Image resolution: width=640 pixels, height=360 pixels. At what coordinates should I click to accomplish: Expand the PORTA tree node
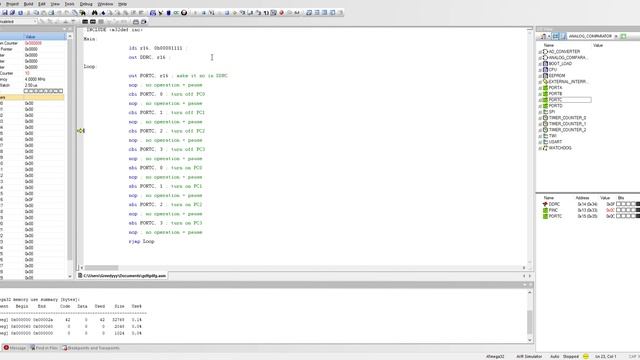tap(540, 88)
